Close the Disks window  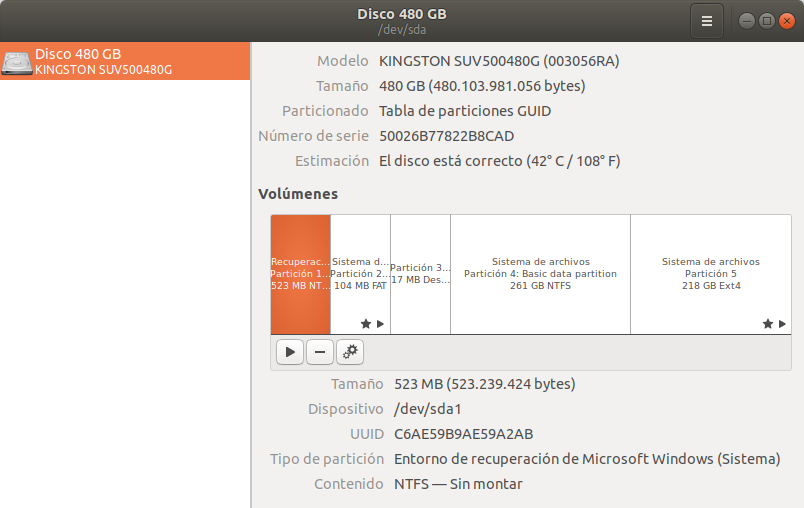point(786,21)
